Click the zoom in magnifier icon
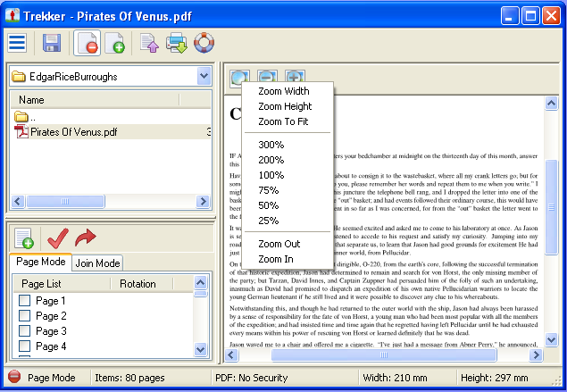 tap(295, 76)
